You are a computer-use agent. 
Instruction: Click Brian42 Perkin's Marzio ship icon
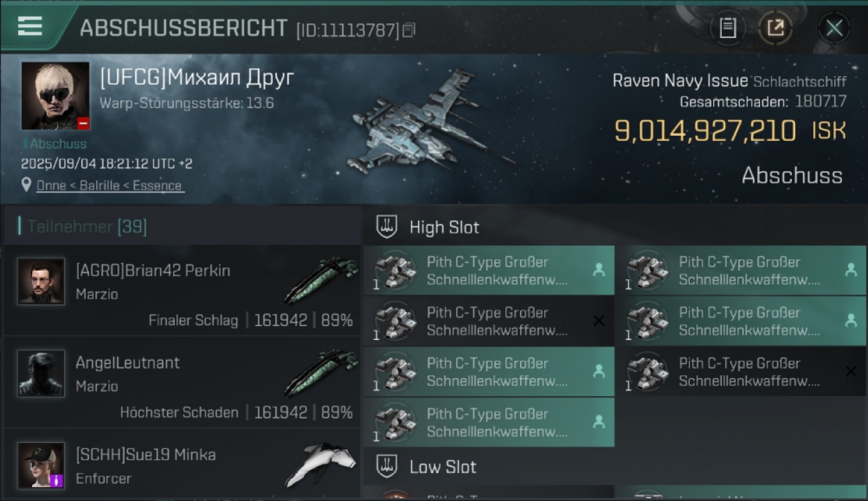pyautogui.click(x=320, y=281)
